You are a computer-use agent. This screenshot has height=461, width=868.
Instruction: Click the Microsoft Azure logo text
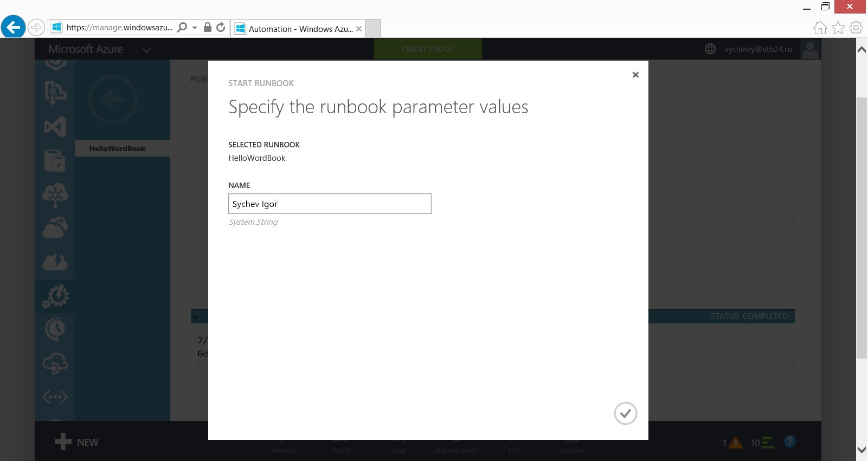click(x=86, y=49)
